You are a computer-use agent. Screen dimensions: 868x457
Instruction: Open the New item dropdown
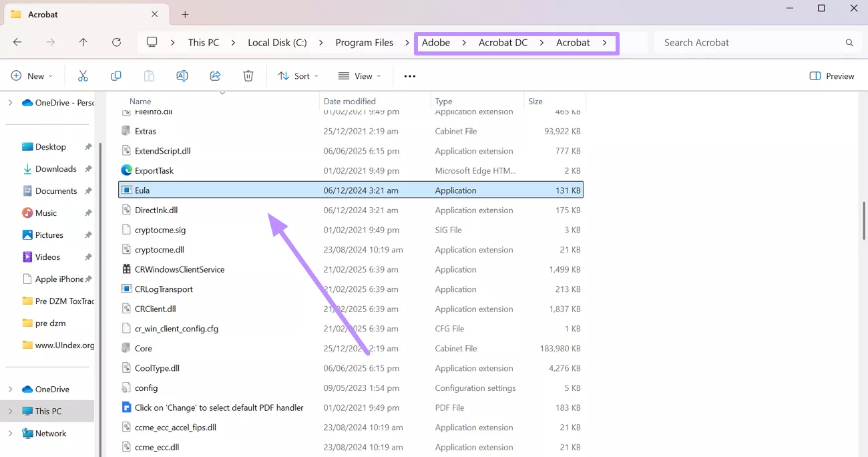[x=31, y=76]
